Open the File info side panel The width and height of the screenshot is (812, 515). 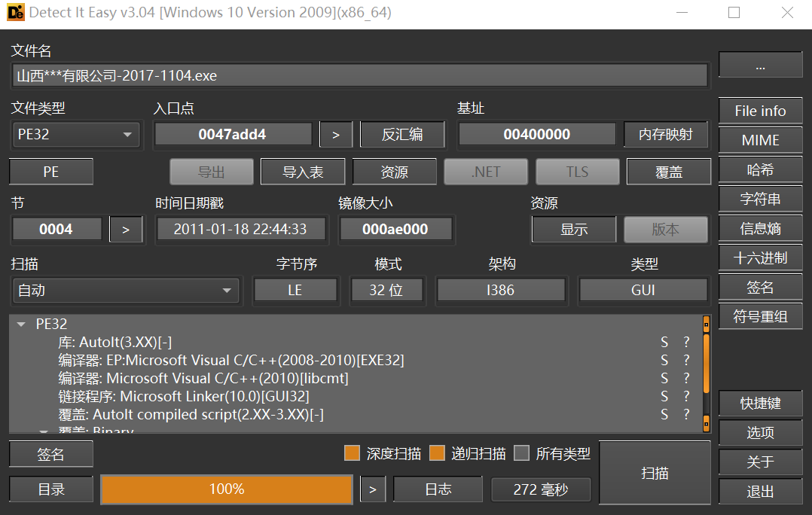point(760,111)
